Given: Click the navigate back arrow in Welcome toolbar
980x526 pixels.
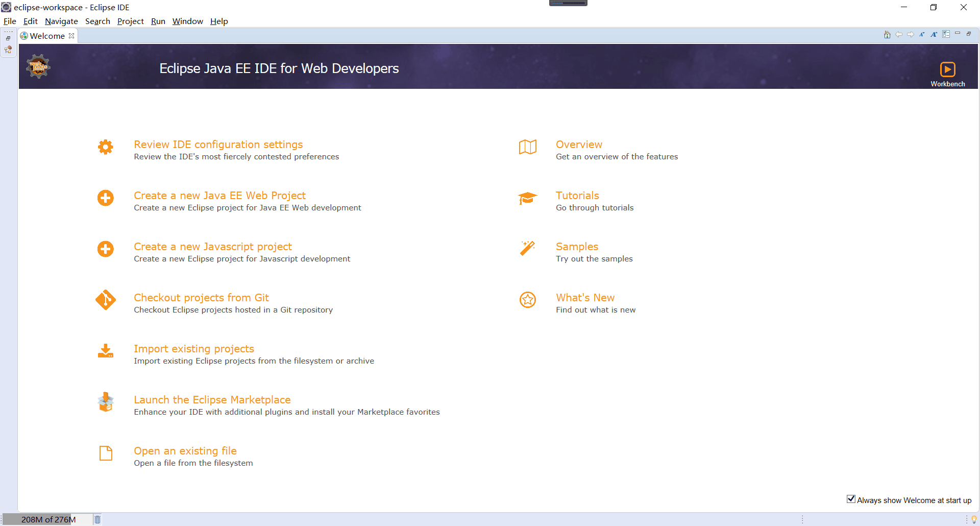Looking at the screenshot, I should click(x=899, y=34).
